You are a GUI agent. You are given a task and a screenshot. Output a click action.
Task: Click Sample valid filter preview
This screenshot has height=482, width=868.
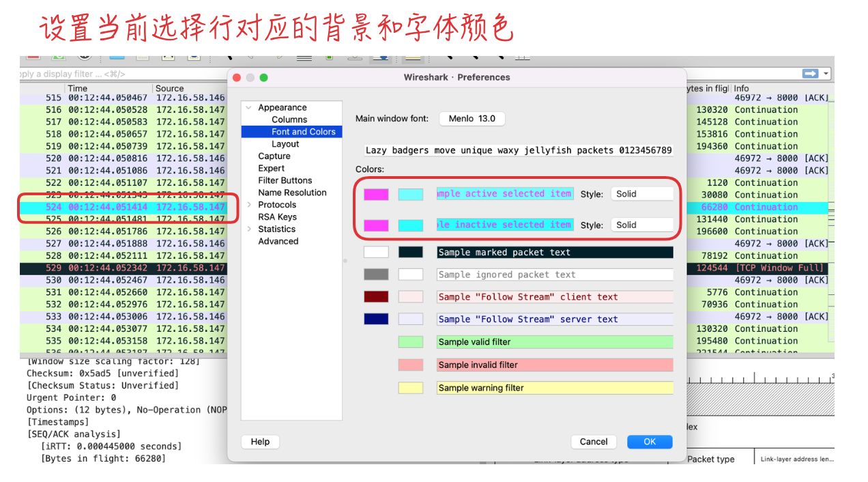click(x=555, y=342)
